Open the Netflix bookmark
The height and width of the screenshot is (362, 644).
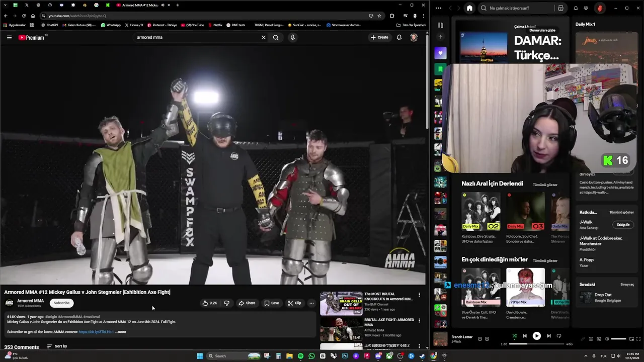tap(215, 25)
